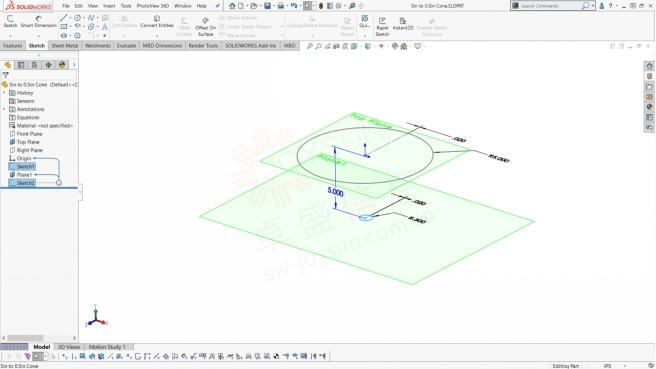This screenshot has width=656, height=369.
Task: Open the DisplayManager appearance sphere tab
Action: [x=62, y=65]
